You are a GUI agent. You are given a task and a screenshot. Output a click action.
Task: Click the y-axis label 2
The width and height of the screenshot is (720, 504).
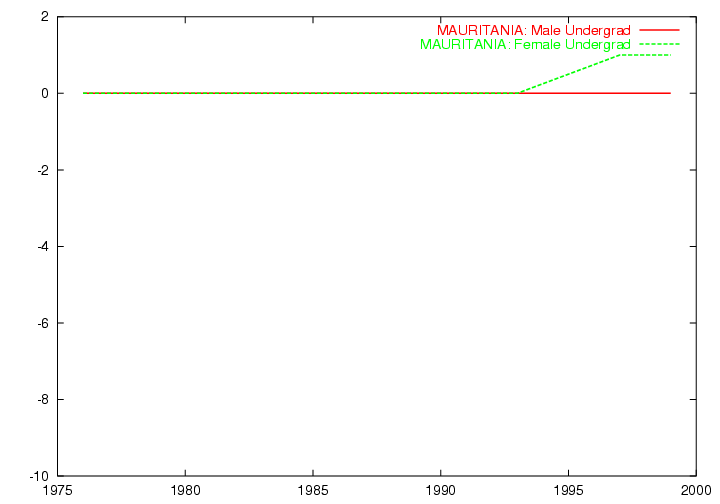click(45, 17)
